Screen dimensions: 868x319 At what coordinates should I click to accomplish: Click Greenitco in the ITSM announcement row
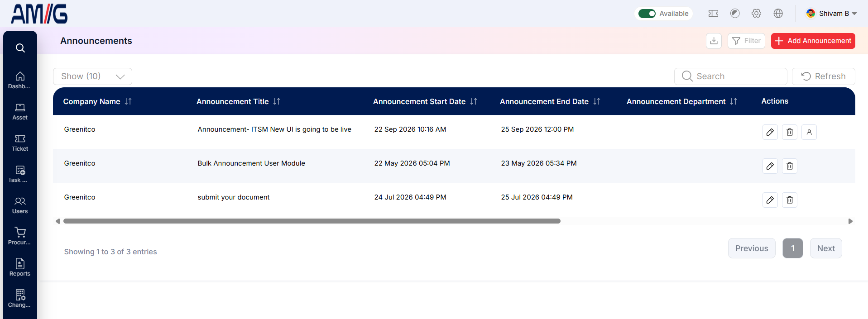[80, 129]
